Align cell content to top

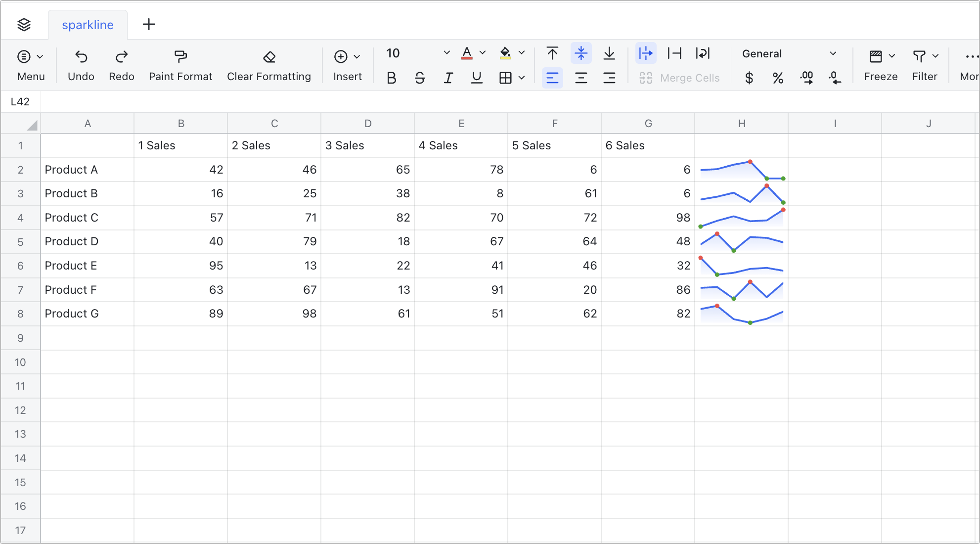(552, 53)
